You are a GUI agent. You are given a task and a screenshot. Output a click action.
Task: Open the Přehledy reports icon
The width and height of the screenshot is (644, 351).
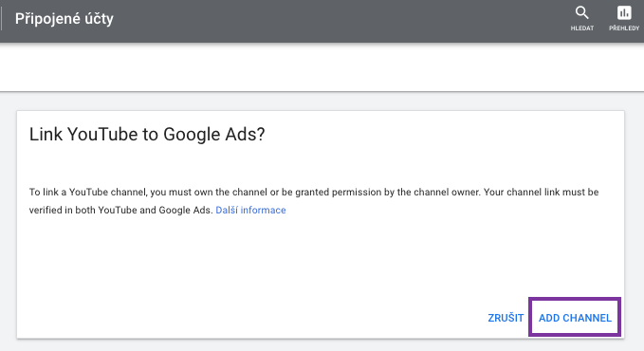624,18
